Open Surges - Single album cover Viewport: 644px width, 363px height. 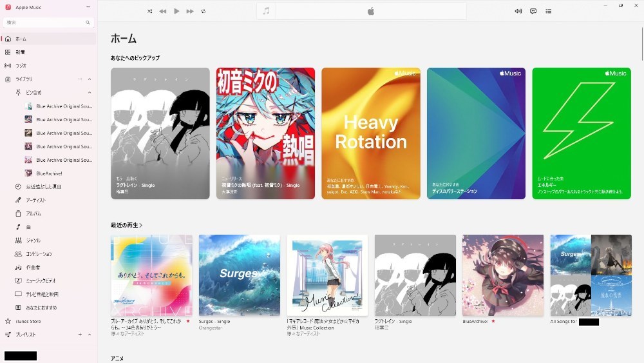pos(240,275)
